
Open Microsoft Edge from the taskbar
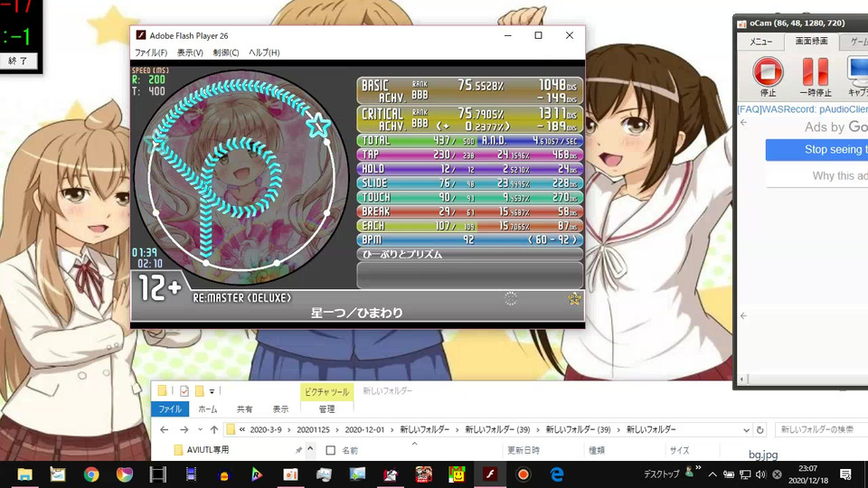(556, 474)
